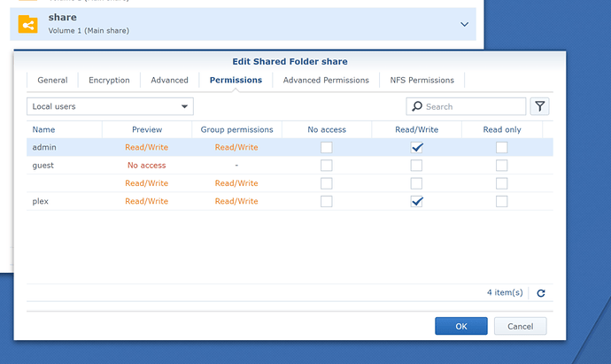Open the Local users dropdown
This screenshot has width=611, height=364.
pyautogui.click(x=110, y=106)
